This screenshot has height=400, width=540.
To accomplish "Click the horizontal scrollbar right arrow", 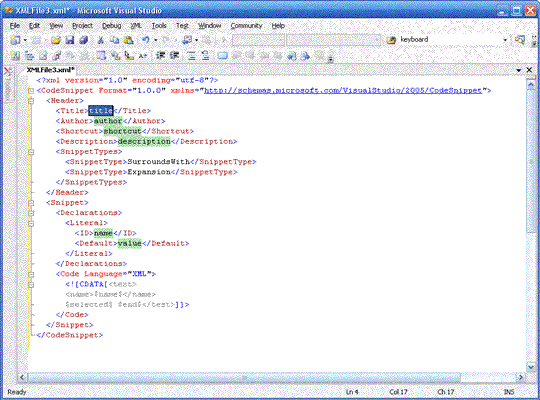I will 520,377.
